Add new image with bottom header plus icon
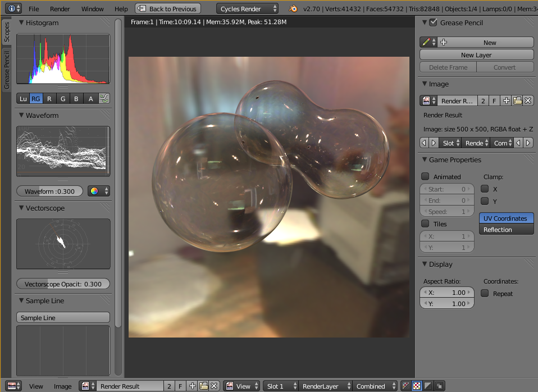The image size is (538, 392). tap(193, 386)
